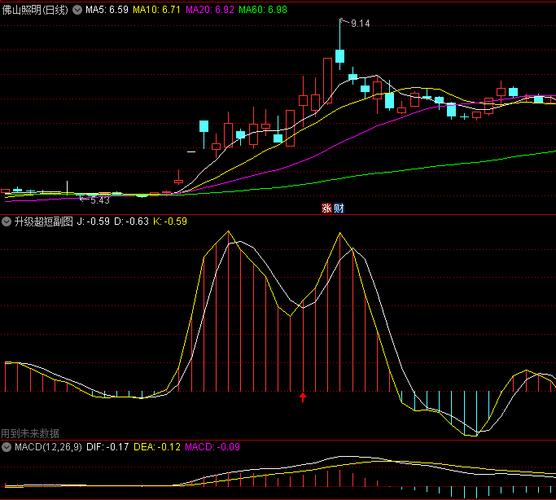Open the MACD(12,26,9) indicator dropdown
The height and width of the screenshot is (500, 556).
(6, 447)
